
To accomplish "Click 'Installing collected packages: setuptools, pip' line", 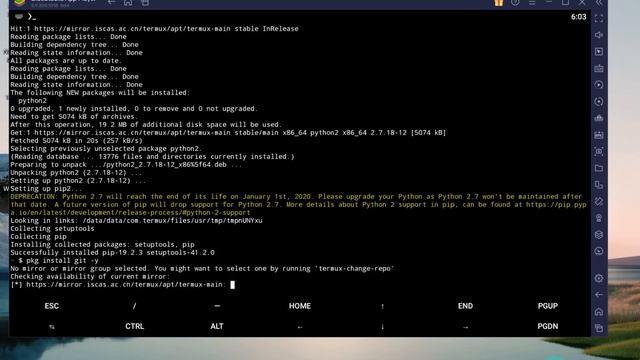I will [102, 244].
